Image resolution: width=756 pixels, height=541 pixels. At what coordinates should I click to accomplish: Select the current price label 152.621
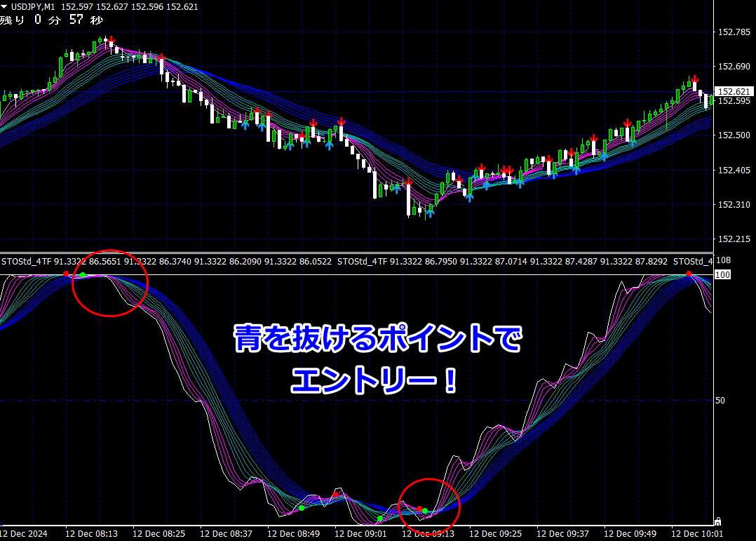[734, 91]
